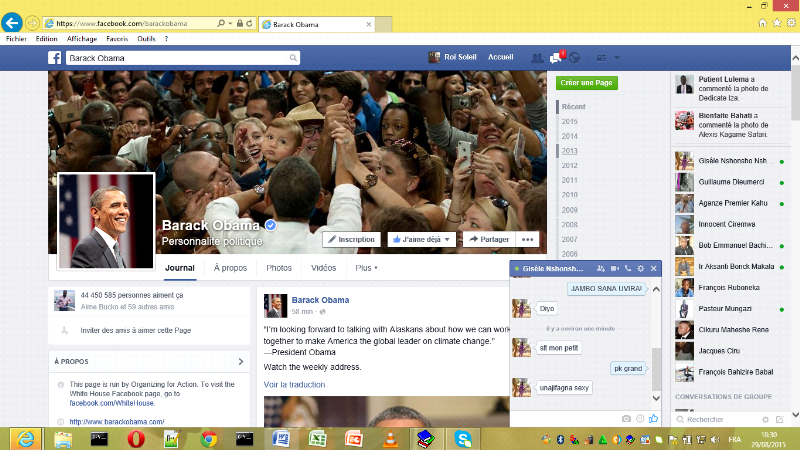Open the friend requests icon

click(538, 57)
